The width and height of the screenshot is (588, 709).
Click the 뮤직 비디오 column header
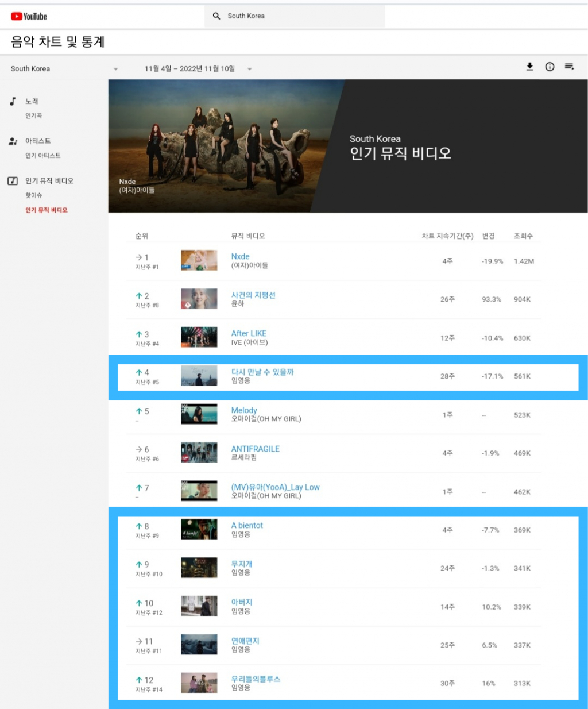(x=248, y=236)
